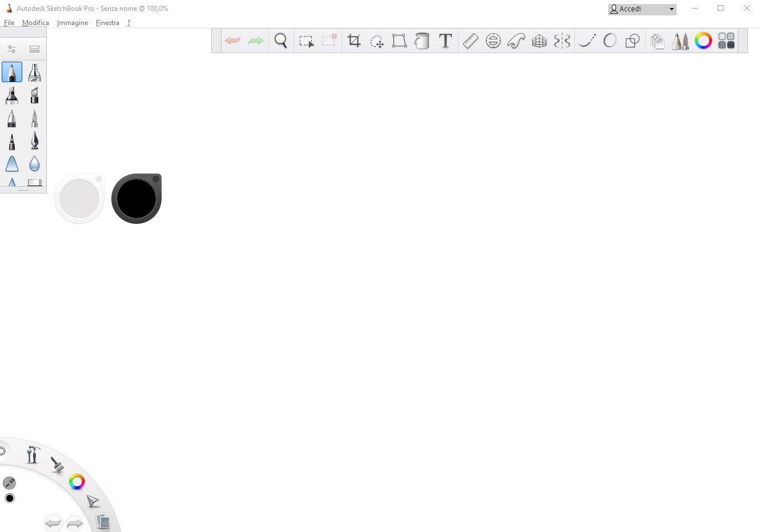Toggle predictive stroke oval icon

click(610, 41)
